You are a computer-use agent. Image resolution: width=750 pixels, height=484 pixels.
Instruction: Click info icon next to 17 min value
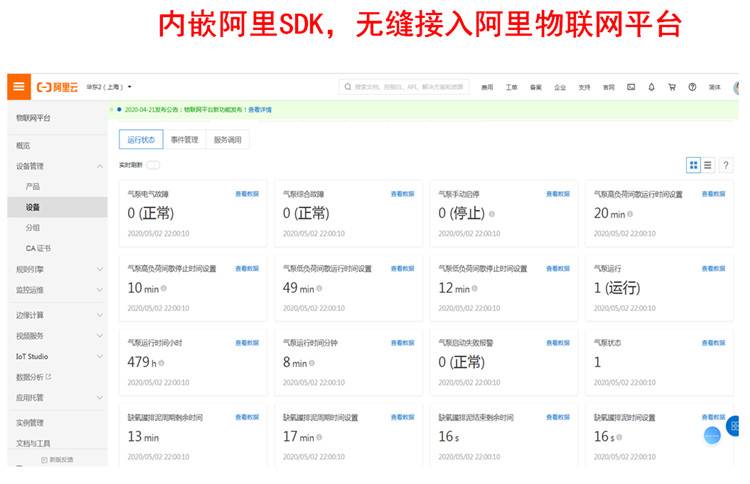click(x=319, y=437)
